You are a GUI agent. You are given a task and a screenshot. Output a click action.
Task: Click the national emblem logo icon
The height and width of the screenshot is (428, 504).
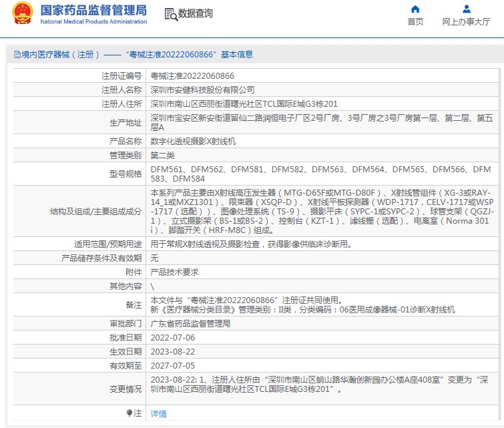tap(22, 13)
